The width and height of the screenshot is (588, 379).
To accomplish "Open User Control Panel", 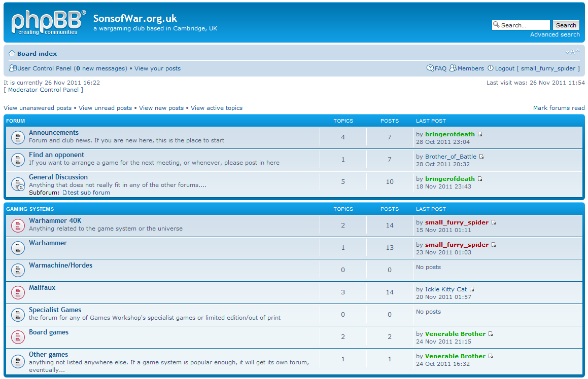I will [44, 68].
